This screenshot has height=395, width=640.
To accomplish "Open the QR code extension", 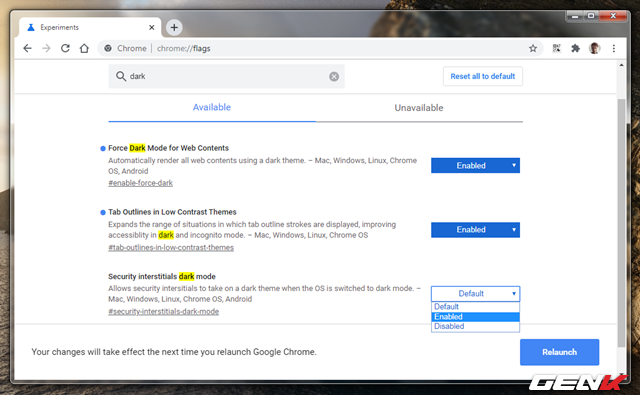I will (x=556, y=48).
